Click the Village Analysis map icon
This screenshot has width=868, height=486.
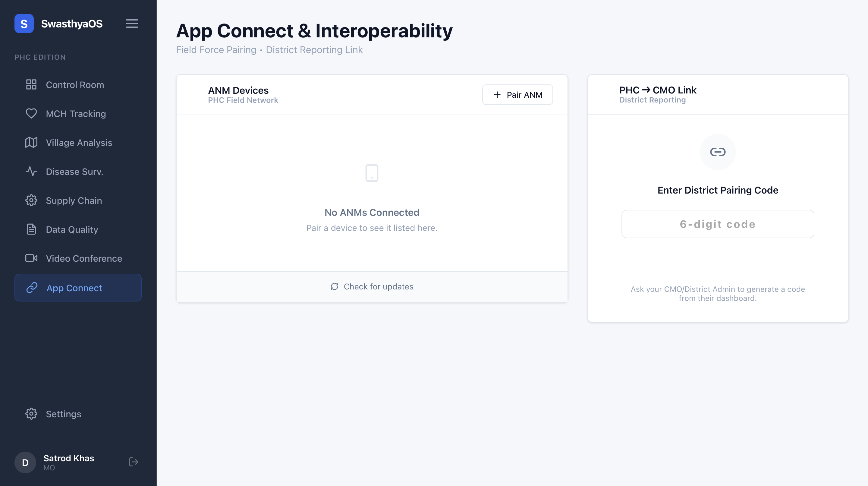pyautogui.click(x=31, y=143)
